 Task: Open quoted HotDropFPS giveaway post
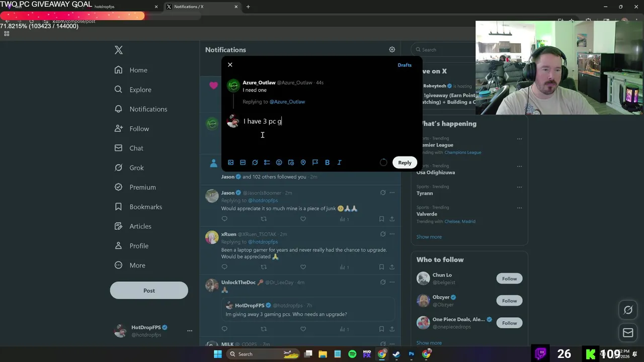pyautogui.click(x=308, y=310)
